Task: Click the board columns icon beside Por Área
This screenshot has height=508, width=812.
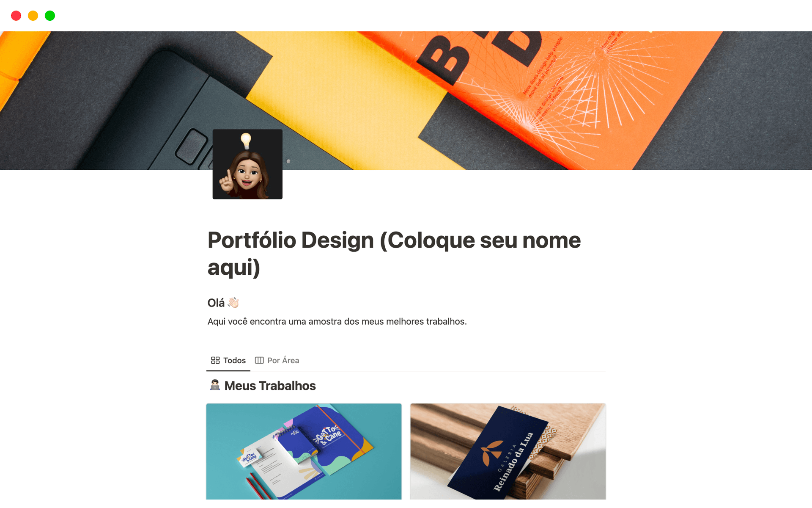Action: (259, 360)
